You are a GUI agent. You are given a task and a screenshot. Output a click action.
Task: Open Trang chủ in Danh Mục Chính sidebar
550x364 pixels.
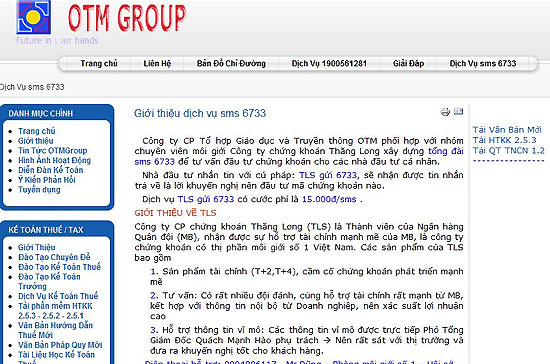37,131
